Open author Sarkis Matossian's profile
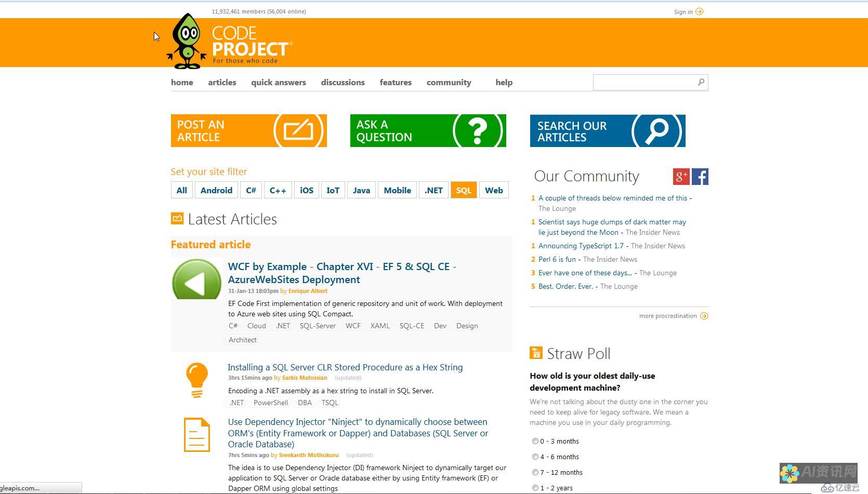The image size is (868, 494). (x=305, y=378)
